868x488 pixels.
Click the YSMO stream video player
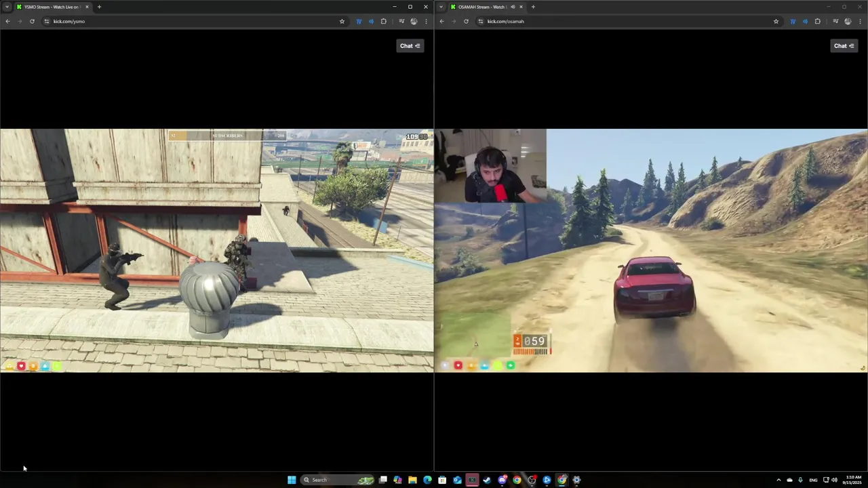click(216, 250)
